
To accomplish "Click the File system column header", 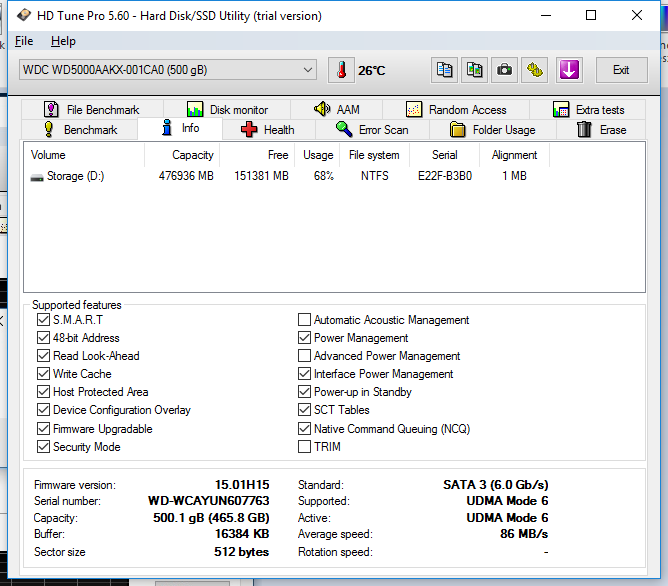I will click(x=374, y=155).
